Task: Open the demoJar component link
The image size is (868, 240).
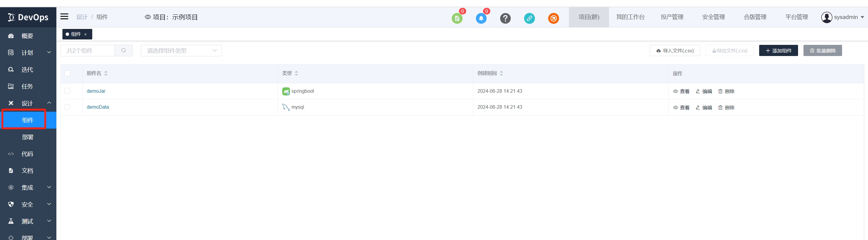Action: [96, 91]
